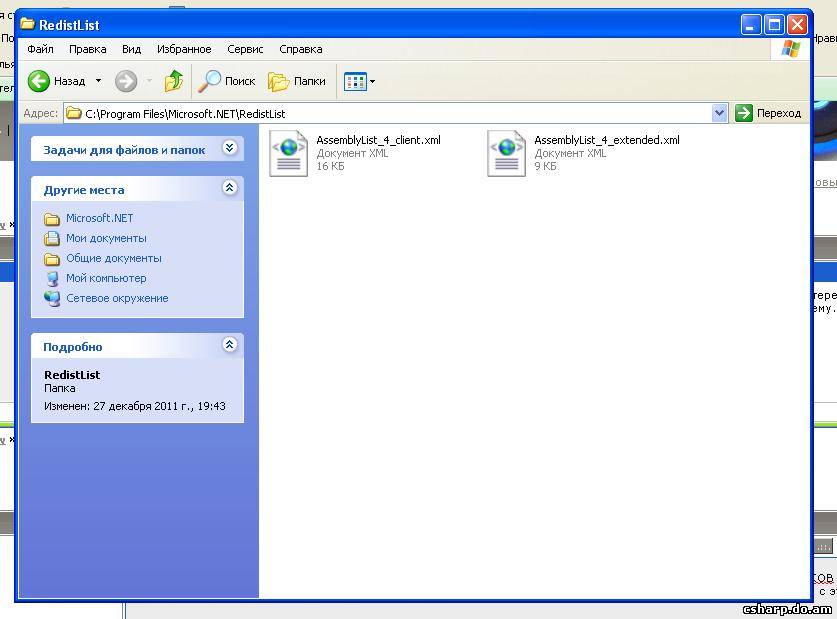Open the Вид menu
Viewport: 837px width, 619px height.
pos(131,49)
